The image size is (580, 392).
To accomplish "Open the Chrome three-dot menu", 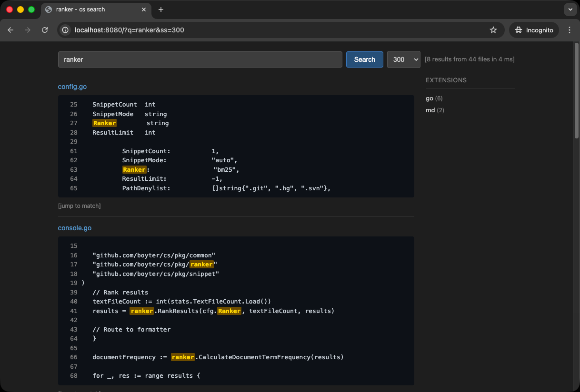I will pyautogui.click(x=570, y=29).
